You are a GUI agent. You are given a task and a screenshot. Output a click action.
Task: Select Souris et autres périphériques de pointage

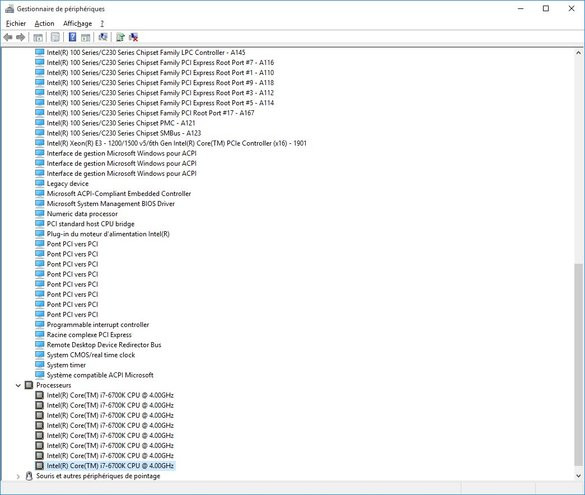tap(98, 476)
